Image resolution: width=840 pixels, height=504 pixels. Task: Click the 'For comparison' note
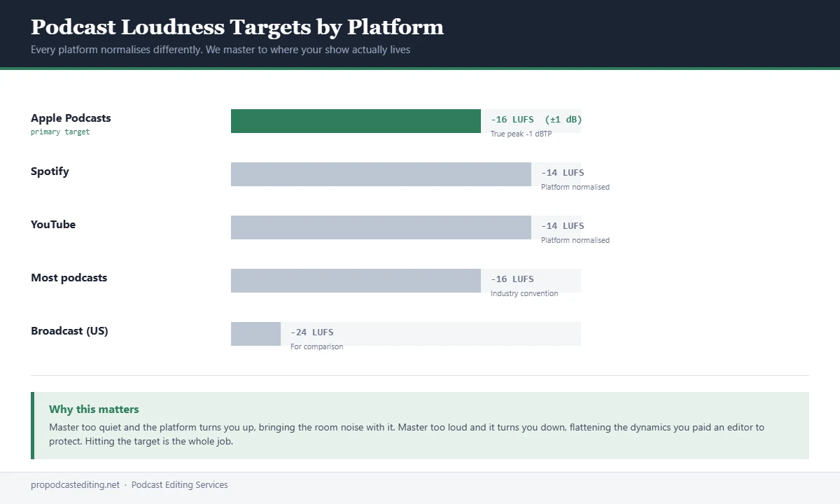coord(317,346)
